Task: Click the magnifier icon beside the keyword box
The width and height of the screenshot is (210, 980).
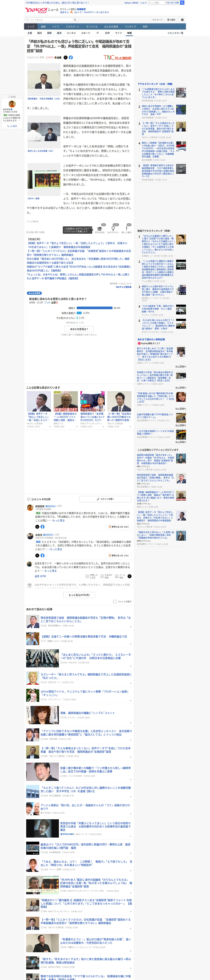Action: point(75,20)
